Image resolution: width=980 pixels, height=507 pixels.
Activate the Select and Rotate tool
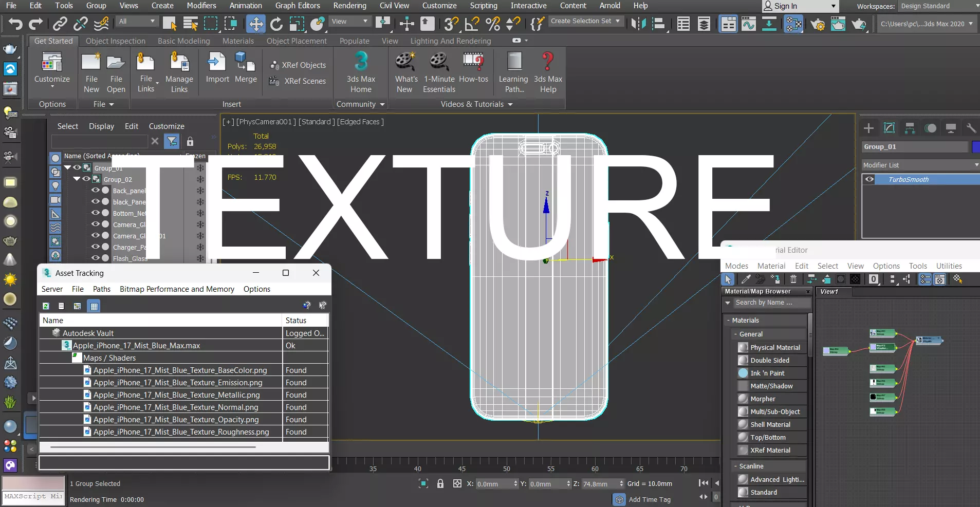click(276, 24)
